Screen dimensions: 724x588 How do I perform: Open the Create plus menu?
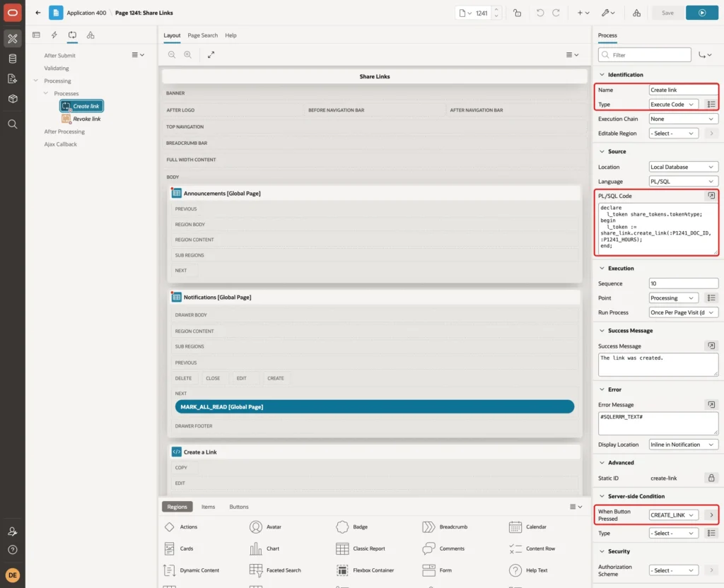pos(583,13)
